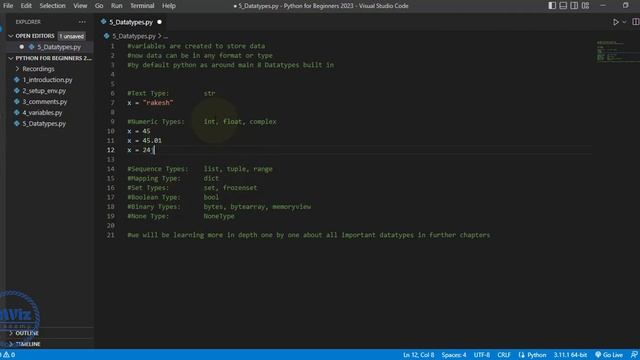Select the 5_Datatypes.py editor tab
The image size is (640, 360).
coord(131,22)
